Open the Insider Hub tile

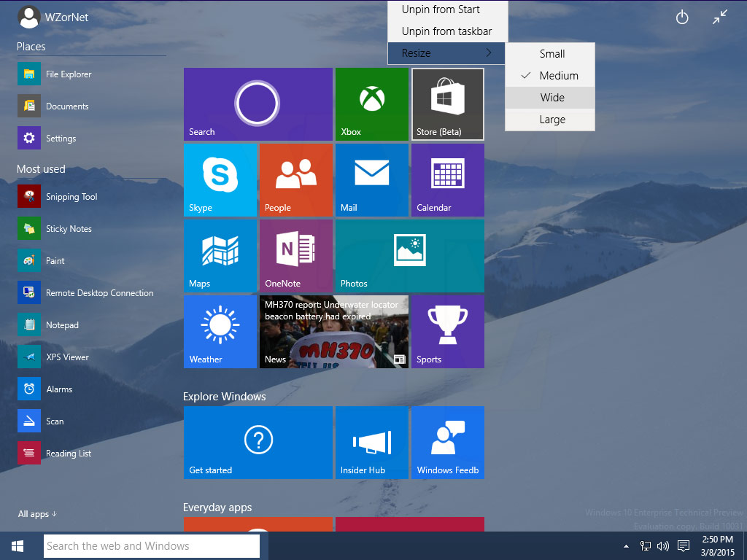pyautogui.click(x=371, y=443)
